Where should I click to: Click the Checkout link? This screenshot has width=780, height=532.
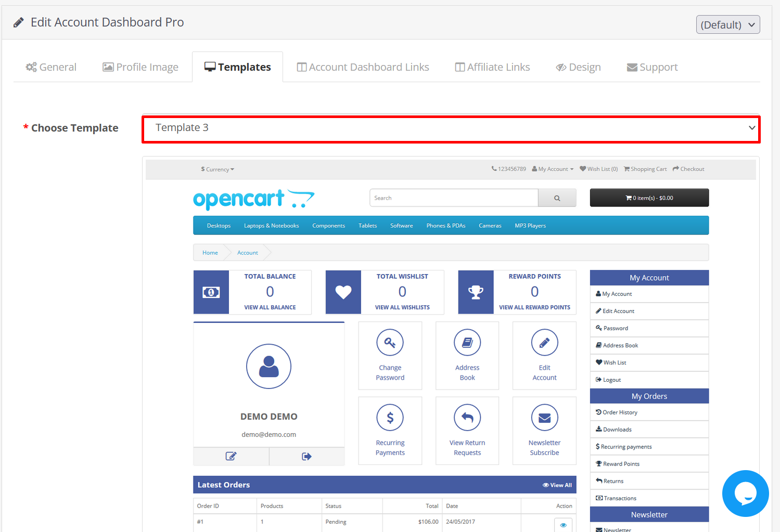(688, 169)
